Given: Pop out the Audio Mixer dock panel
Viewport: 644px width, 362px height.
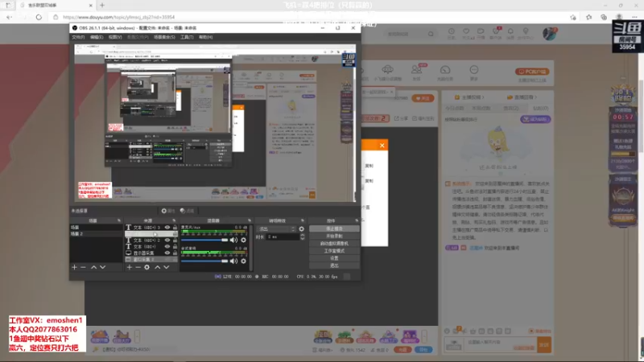Looking at the screenshot, I should [250, 220].
